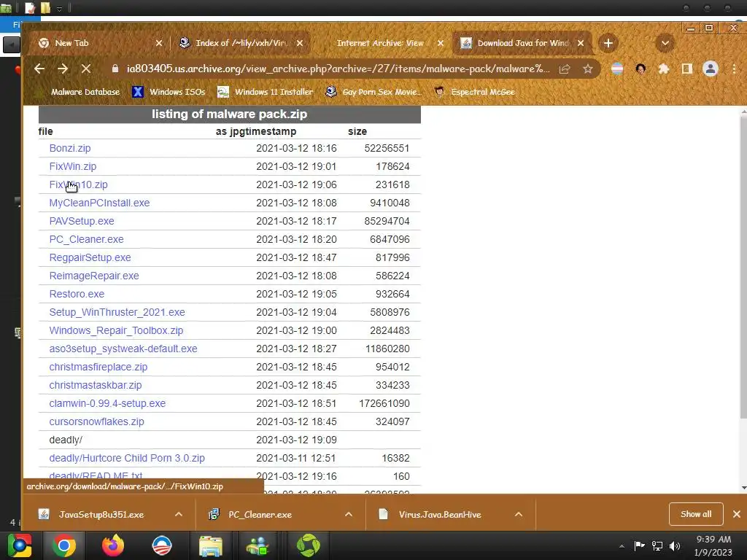Open Firefox from the taskbar
This screenshot has width=747, height=560.
[113, 545]
